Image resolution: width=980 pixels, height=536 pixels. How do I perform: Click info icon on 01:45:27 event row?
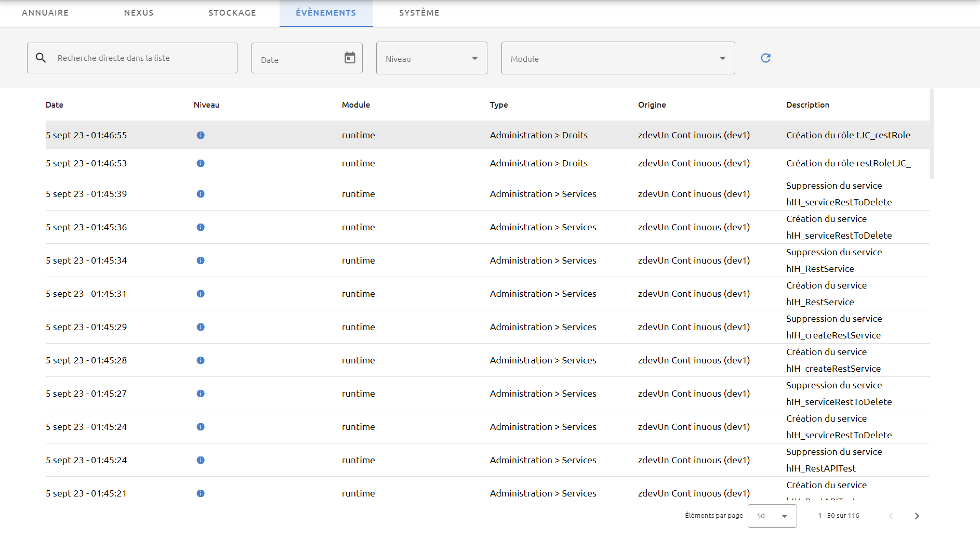201,394
